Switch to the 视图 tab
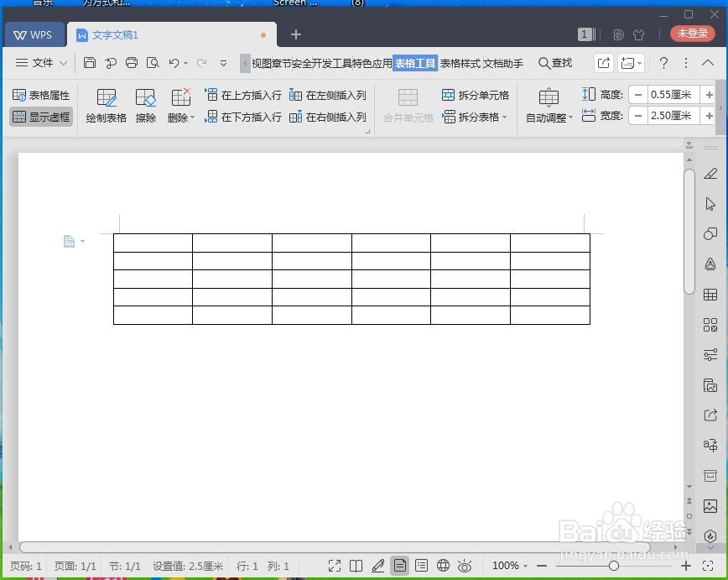728x580 pixels. point(262,63)
